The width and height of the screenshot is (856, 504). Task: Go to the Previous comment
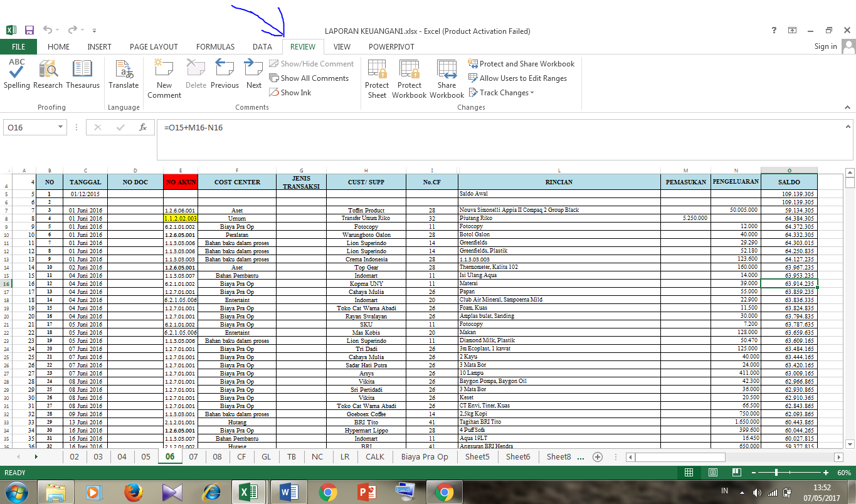point(225,75)
